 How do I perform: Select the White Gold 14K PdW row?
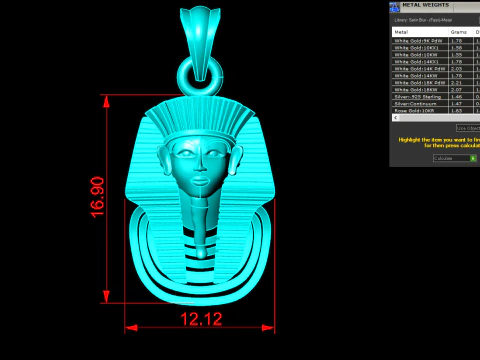(x=436, y=69)
